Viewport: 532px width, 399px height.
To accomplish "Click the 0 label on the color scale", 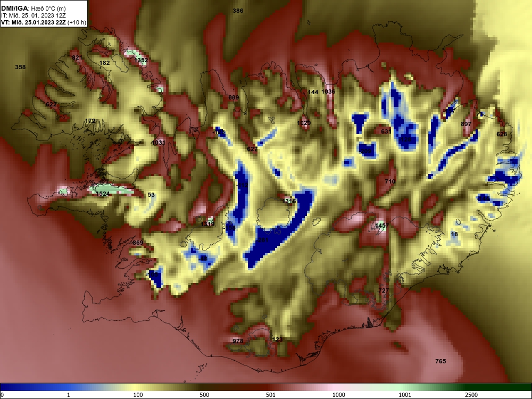I will 2,395.
